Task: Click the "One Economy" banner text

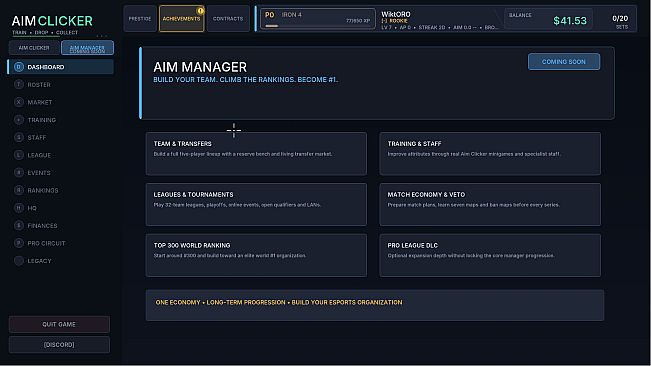Action: (279, 303)
